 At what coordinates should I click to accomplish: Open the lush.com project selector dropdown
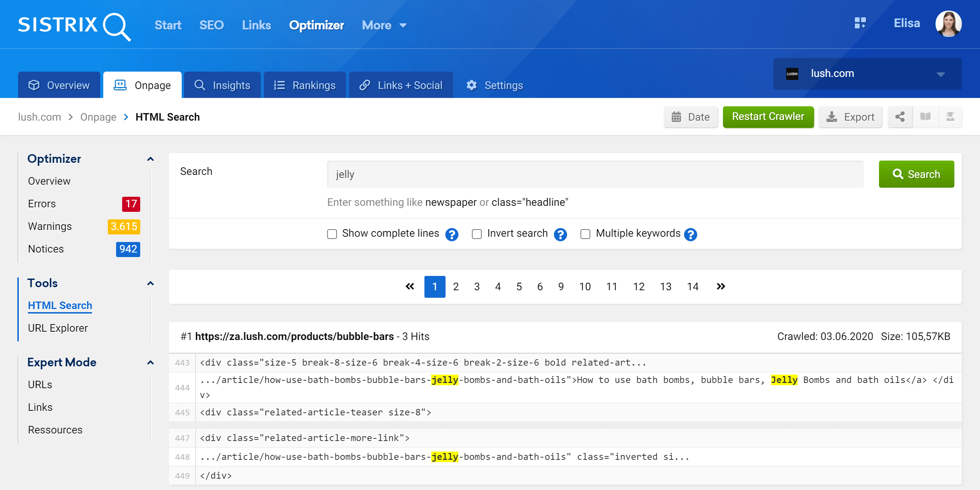click(x=867, y=74)
